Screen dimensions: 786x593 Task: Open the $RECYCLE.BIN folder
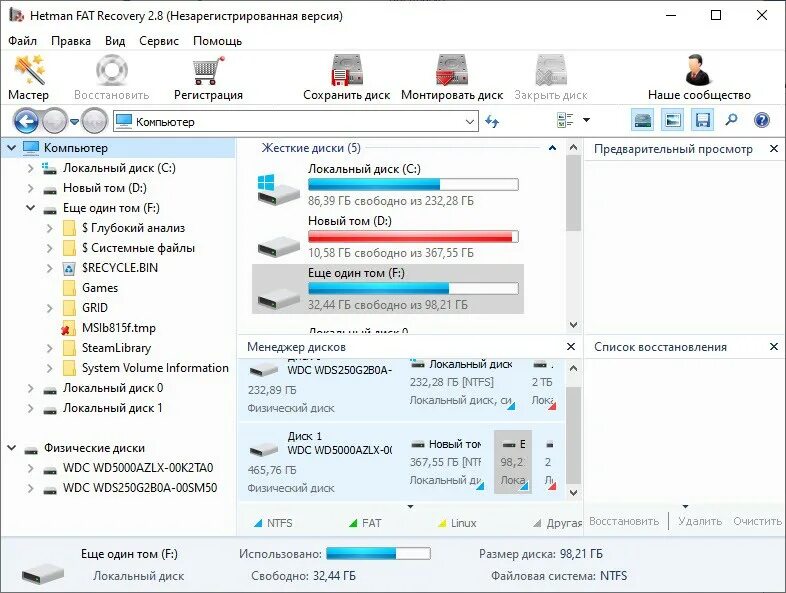pyautogui.click(x=120, y=268)
